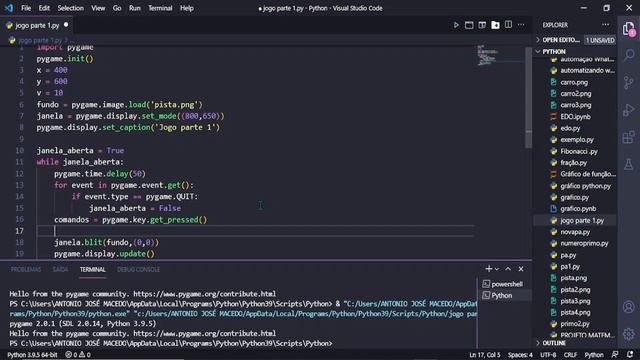Click the open-in-window icon in editor toolbar
The width and height of the screenshot is (640, 360).
(469, 25)
